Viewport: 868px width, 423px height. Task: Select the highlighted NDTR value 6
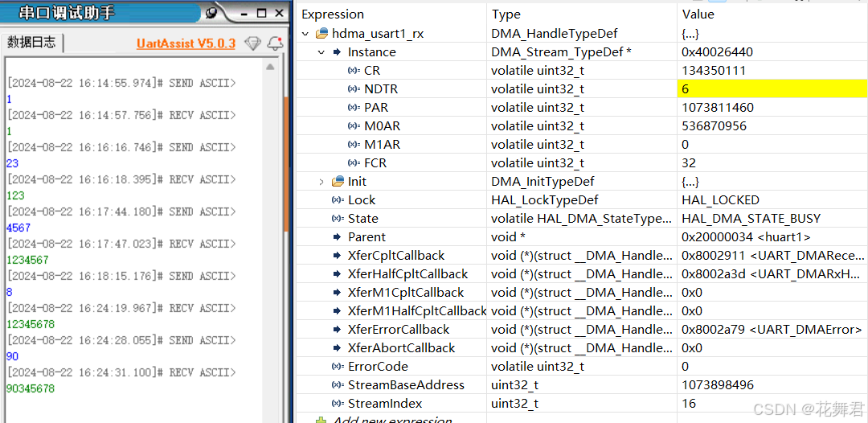pos(772,89)
